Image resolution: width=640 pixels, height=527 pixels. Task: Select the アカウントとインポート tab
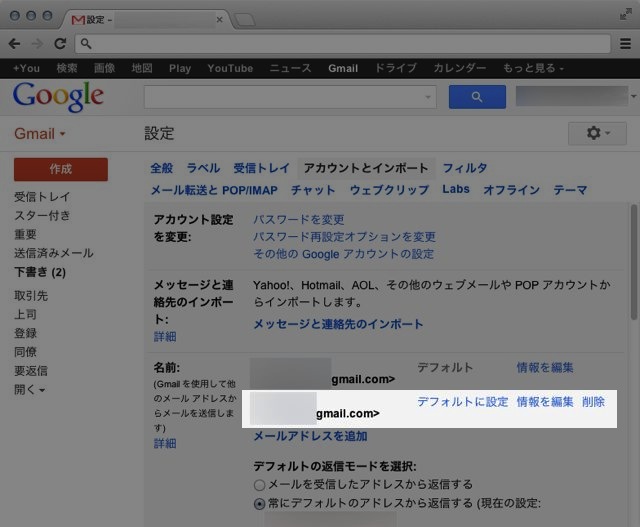pos(366,168)
